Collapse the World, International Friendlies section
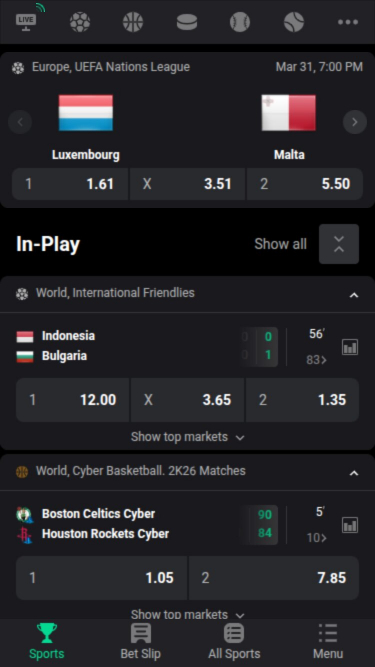Image resolution: width=375 pixels, height=667 pixels. [354, 295]
